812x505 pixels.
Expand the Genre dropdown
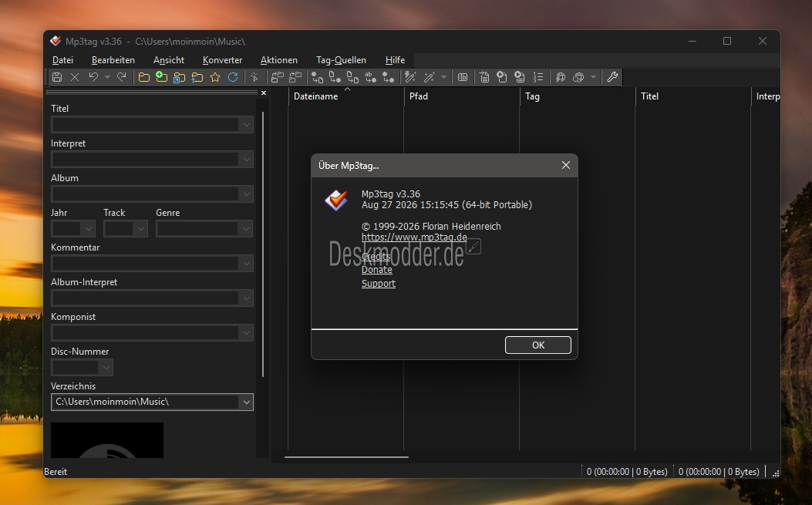pyautogui.click(x=246, y=229)
